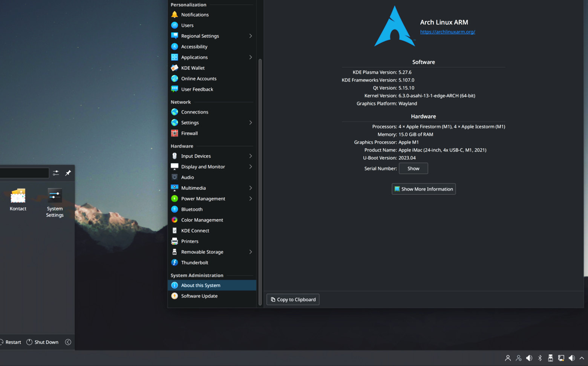The height and width of the screenshot is (366, 588).
Task: Click the User Feedback speech icon
Action: click(175, 89)
